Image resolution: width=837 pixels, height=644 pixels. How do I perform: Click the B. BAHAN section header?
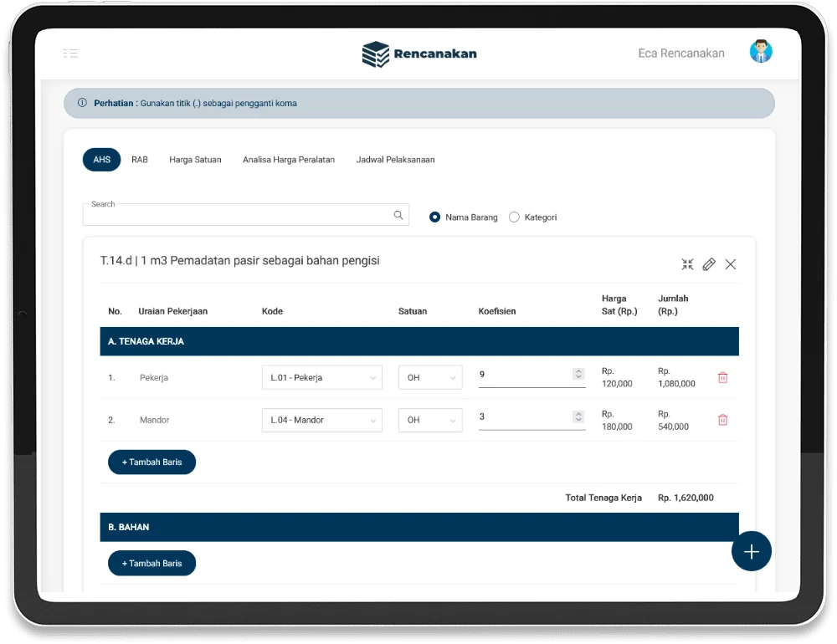tap(419, 527)
